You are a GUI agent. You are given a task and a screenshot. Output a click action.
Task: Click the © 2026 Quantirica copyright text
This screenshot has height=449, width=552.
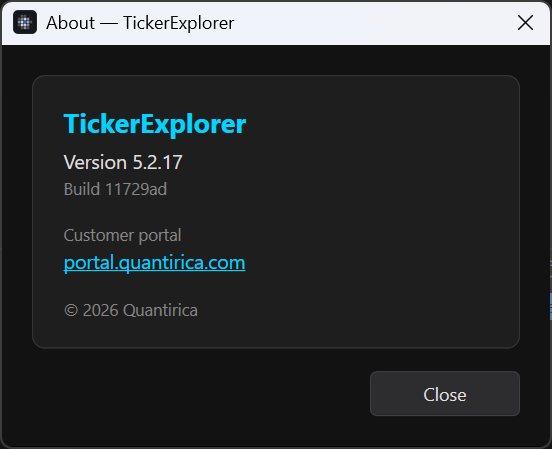coord(131,310)
